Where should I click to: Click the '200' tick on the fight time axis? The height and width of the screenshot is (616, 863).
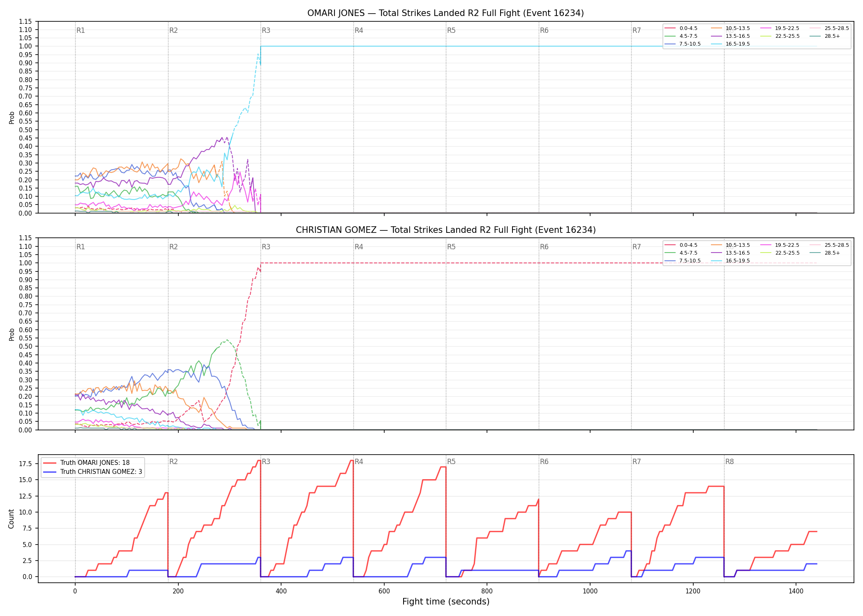[178, 591]
